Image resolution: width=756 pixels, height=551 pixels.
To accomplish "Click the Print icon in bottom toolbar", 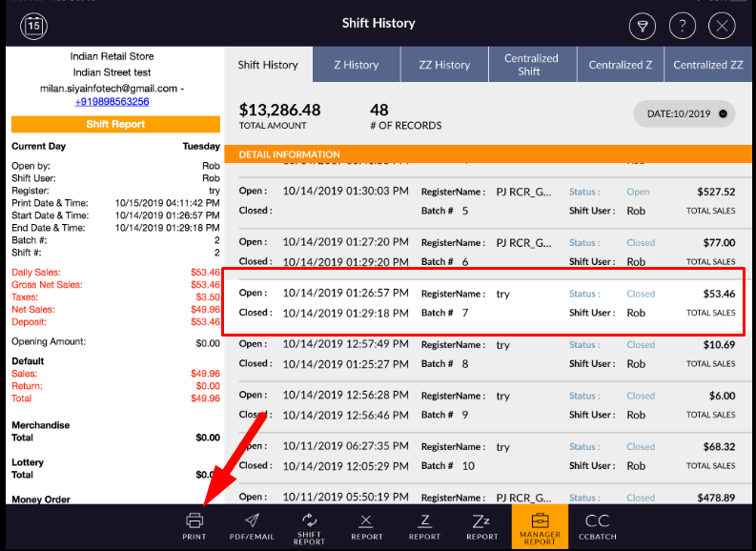I will [x=194, y=525].
